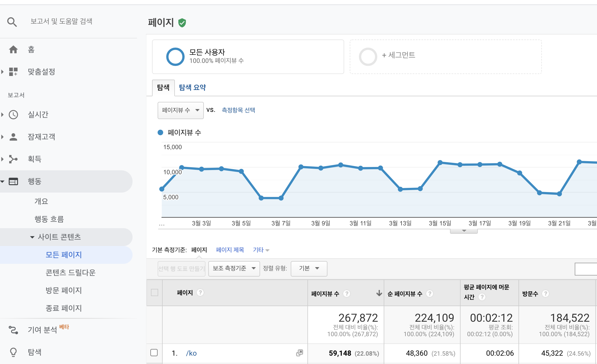Click the search magnifier icon
The width and height of the screenshot is (597, 364).
pos(12,22)
